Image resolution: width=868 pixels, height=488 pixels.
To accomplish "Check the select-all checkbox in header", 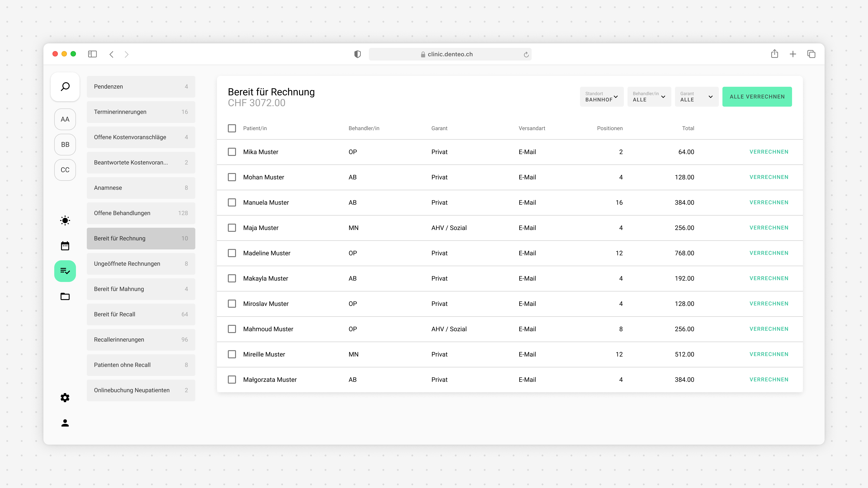I will point(232,128).
